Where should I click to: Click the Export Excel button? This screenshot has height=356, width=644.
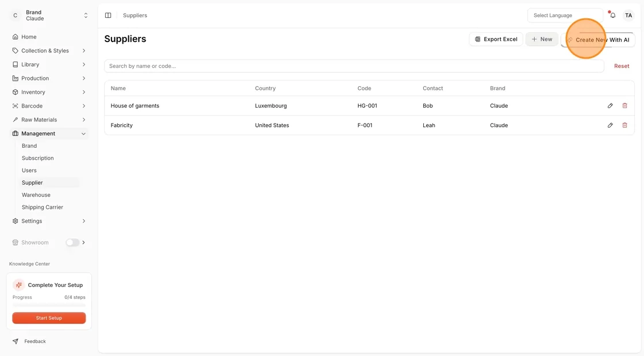pos(496,39)
